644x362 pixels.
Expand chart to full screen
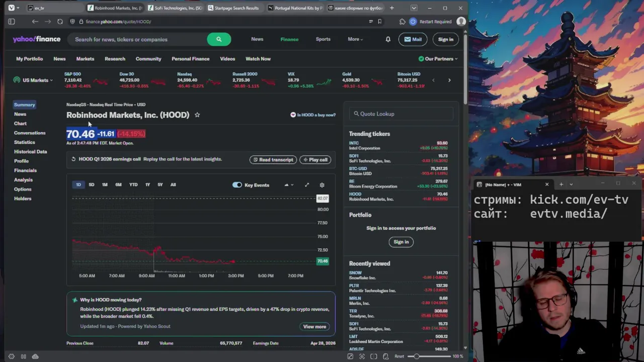pyautogui.click(x=307, y=185)
